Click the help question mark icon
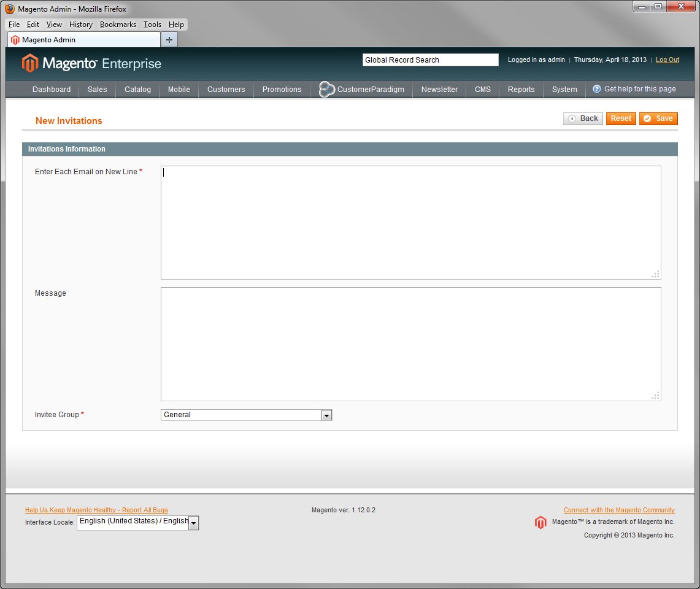 point(596,89)
